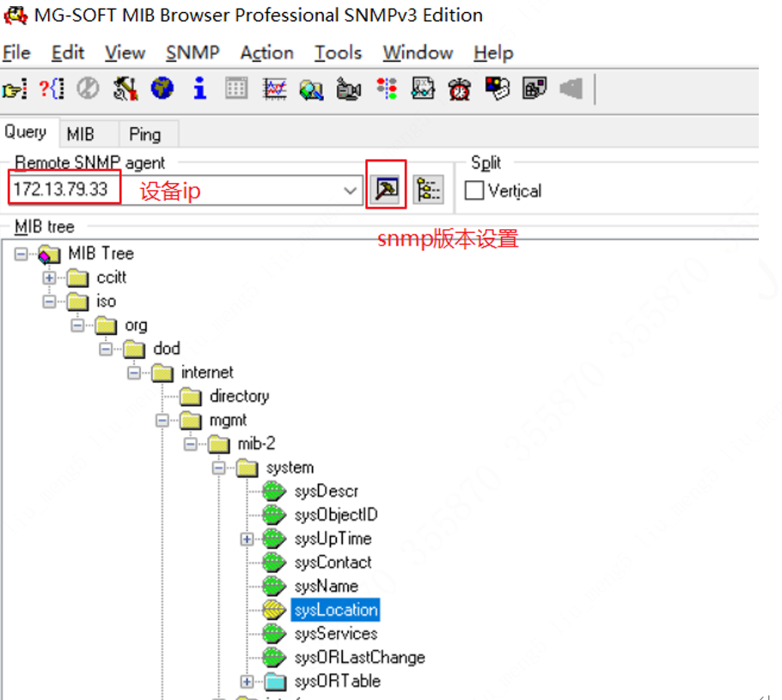Open SNMP protocol preferences hammer button
This screenshot has width=782, height=700.
386,190
